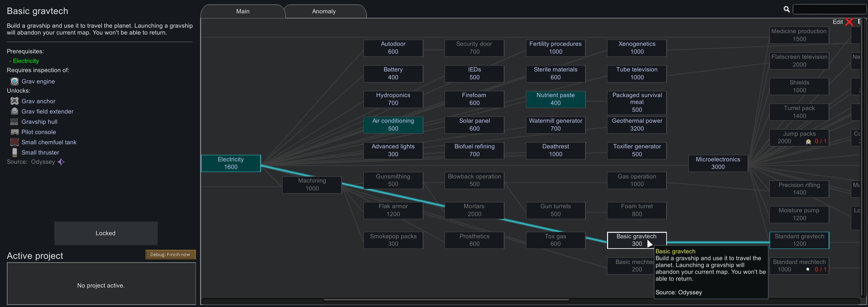Select the Blowback operation research node

pyautogui.click(x=474, y=181)
